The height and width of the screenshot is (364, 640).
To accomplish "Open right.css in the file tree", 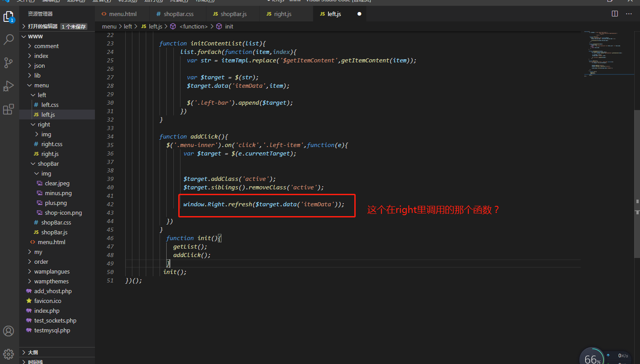I will pyautogui.click(x=57, y=144).
